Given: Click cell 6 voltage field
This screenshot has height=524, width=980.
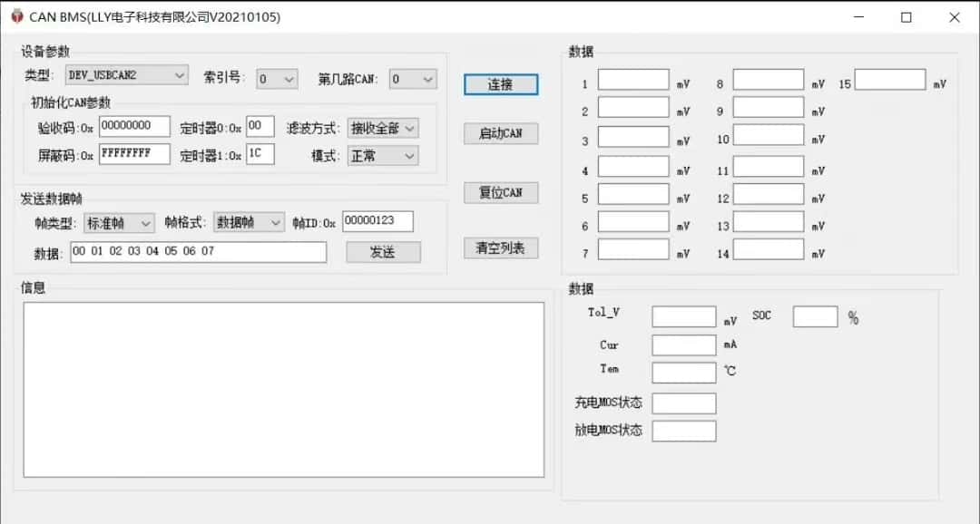Looking at the screenshot, I should click(x=633, y=222).
